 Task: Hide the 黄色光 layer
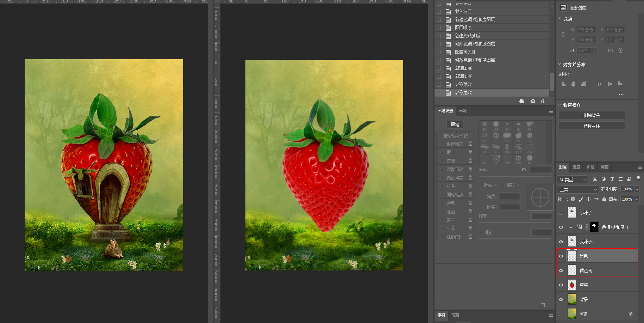point(561,270)
